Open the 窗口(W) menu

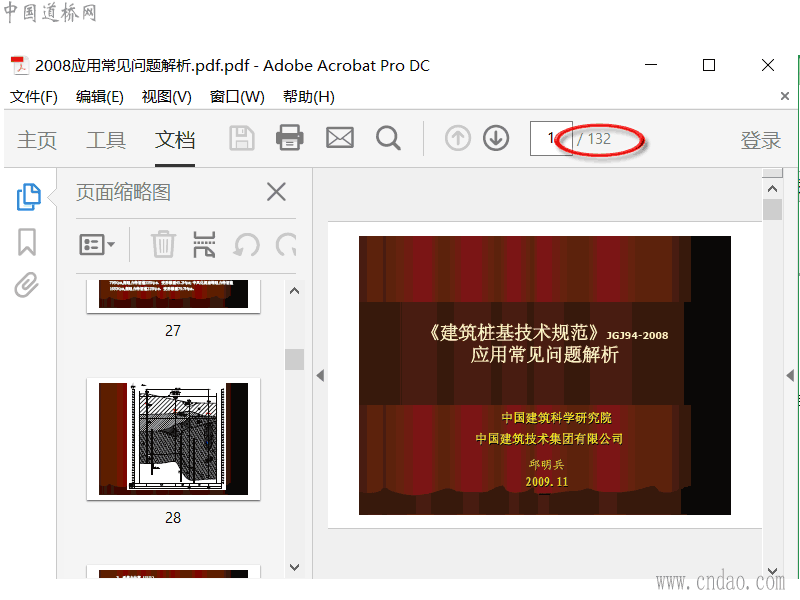[x=237, y=96]
